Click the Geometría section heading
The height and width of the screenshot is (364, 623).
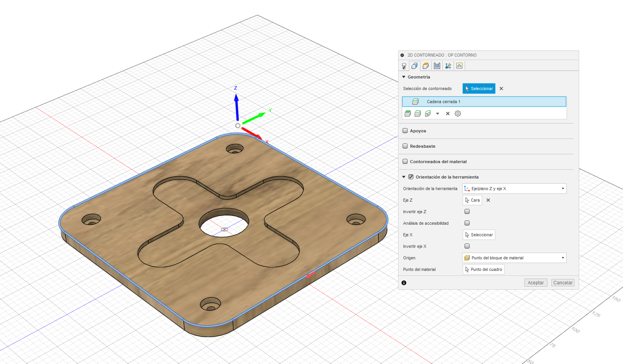419,77
